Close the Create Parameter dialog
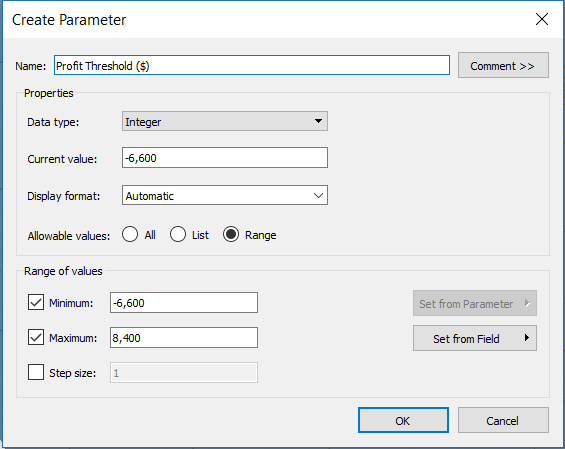This screenshot has height=449, width=565. click(x=542, y=19)
